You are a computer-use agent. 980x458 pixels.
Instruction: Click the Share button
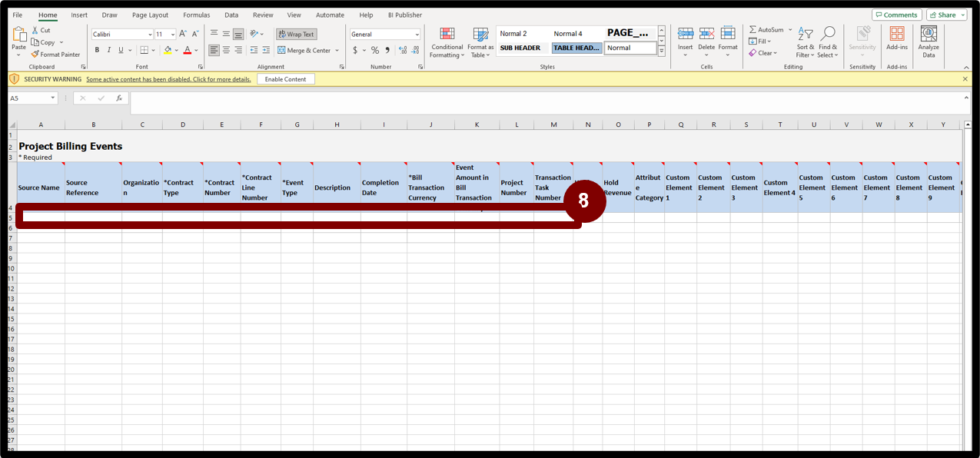click(x=946, y=15)
